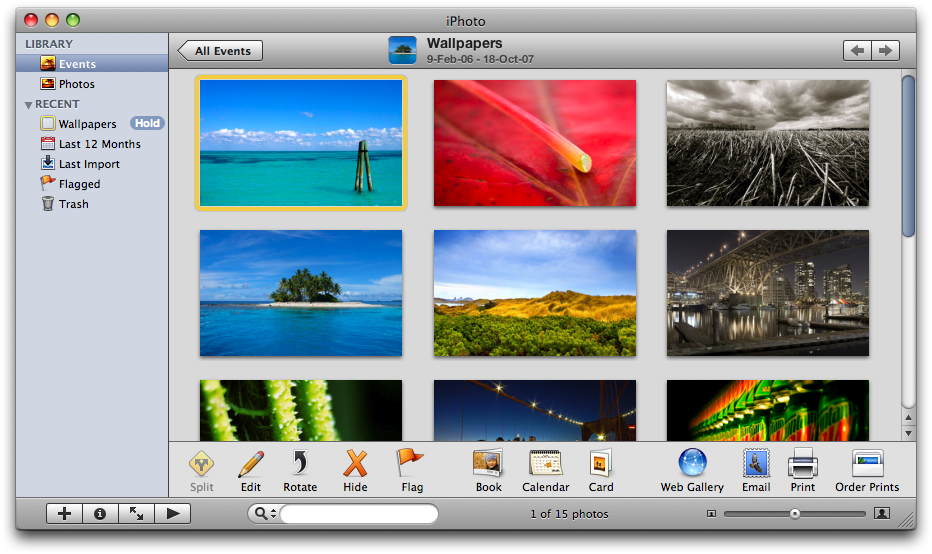Enter full screen mode
This screenshot has height=554, width=932.
136,514
